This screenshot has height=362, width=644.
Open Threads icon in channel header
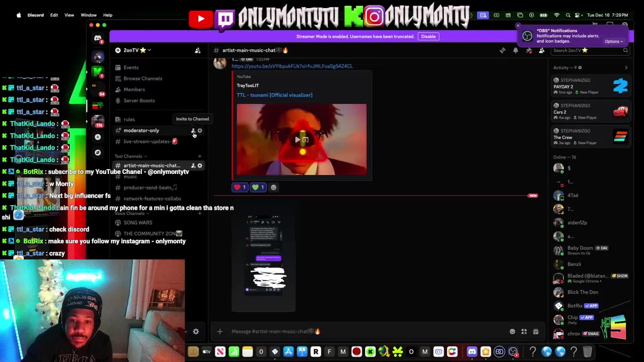502,50
